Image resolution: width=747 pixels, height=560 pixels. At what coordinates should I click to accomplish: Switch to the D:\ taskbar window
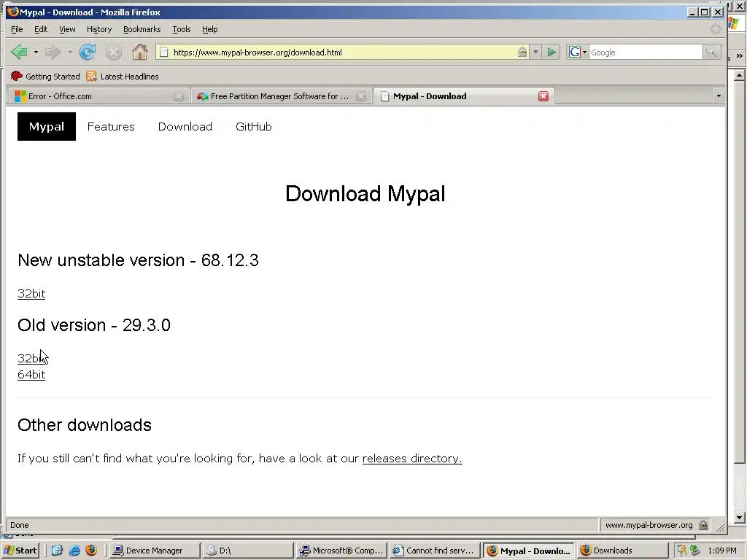[247, 551]
